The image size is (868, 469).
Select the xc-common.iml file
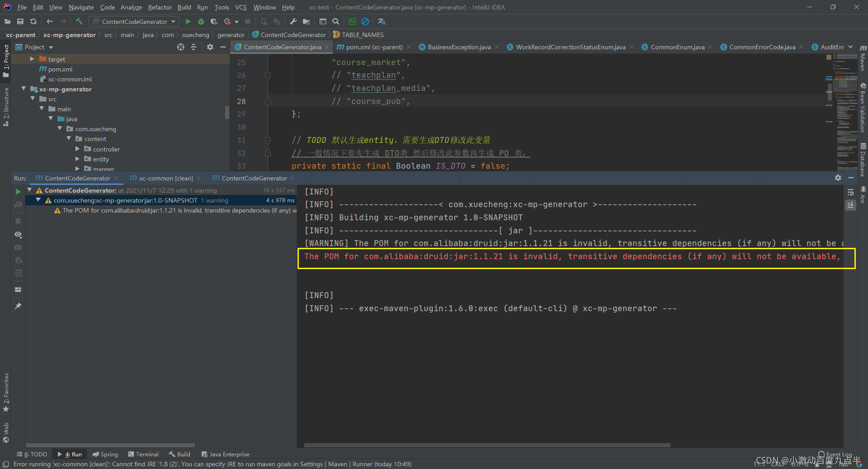pyautogui.click(x=66, y=79)
